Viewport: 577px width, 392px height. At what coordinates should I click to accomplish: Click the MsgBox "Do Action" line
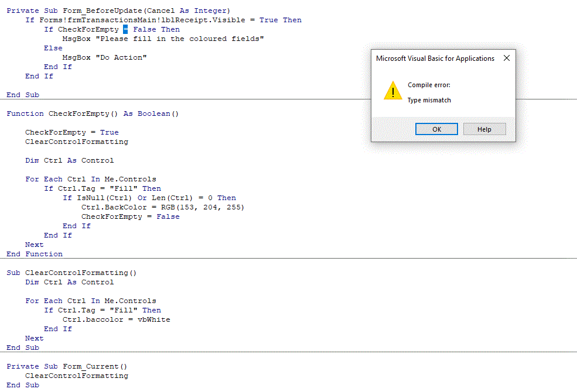click(104, 57)
